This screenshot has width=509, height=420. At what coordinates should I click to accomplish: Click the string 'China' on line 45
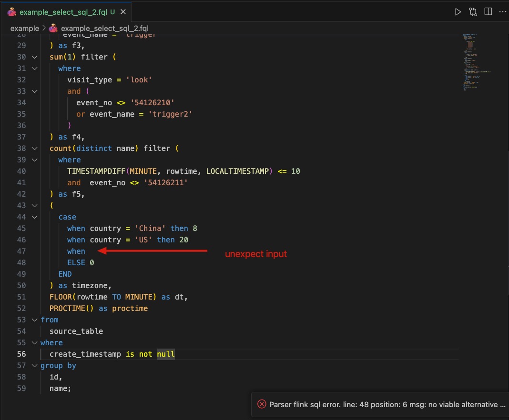point(150,228)
